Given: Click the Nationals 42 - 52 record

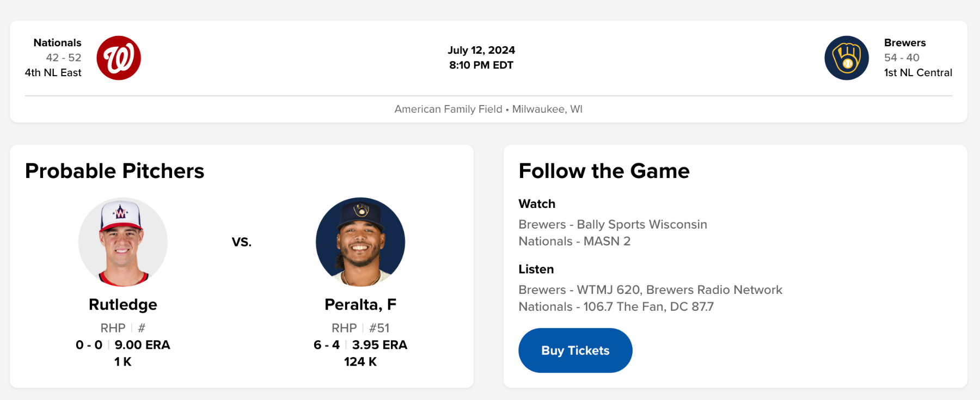Looking at the screenshot, I should 64,58.
